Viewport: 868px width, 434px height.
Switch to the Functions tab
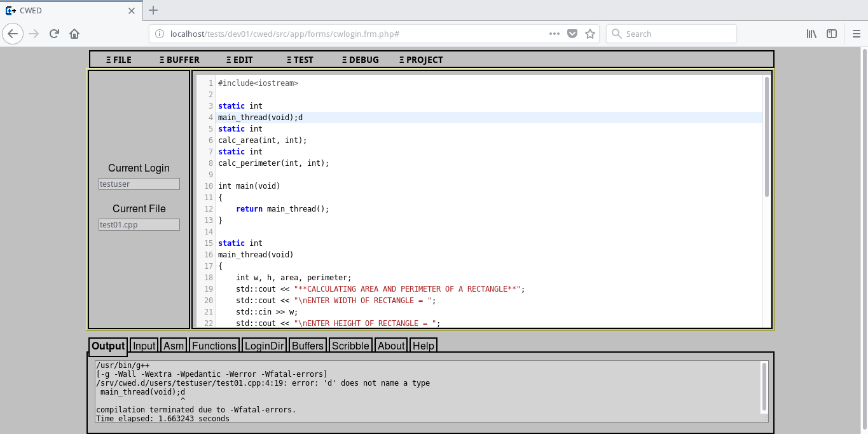214,346
